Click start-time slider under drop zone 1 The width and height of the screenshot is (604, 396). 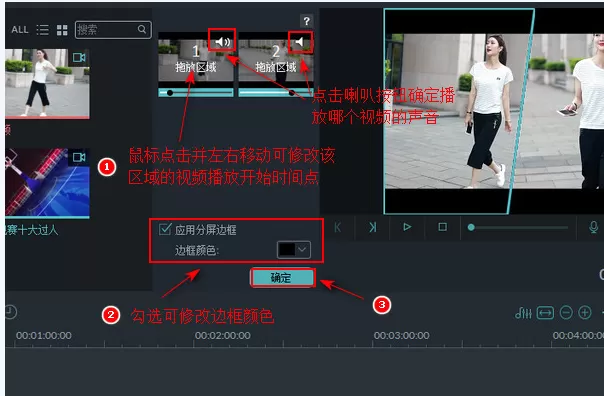196,92
